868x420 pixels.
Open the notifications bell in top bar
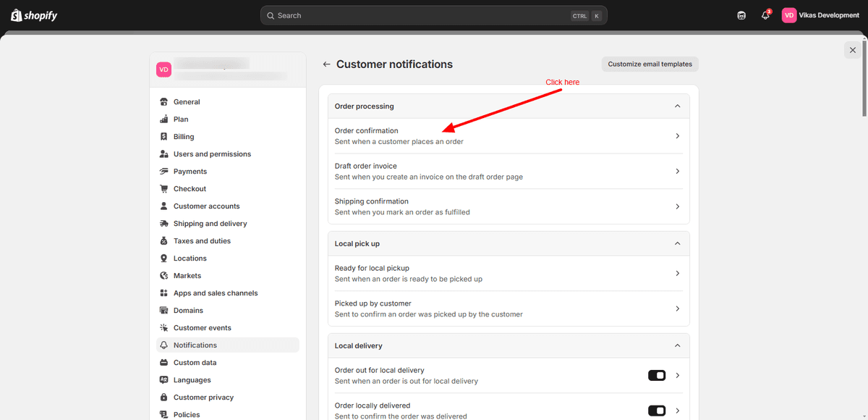pyautogui.click(x=765, y=15)
